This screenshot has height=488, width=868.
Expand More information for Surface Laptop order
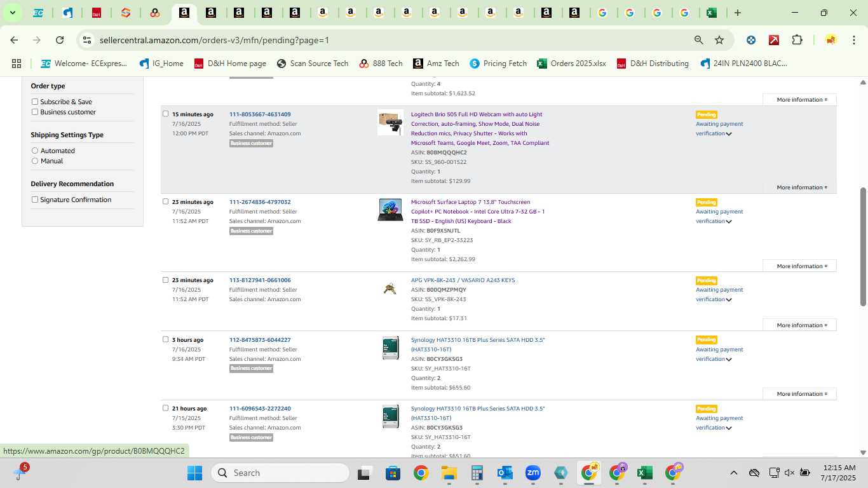(x=799, y=266)
